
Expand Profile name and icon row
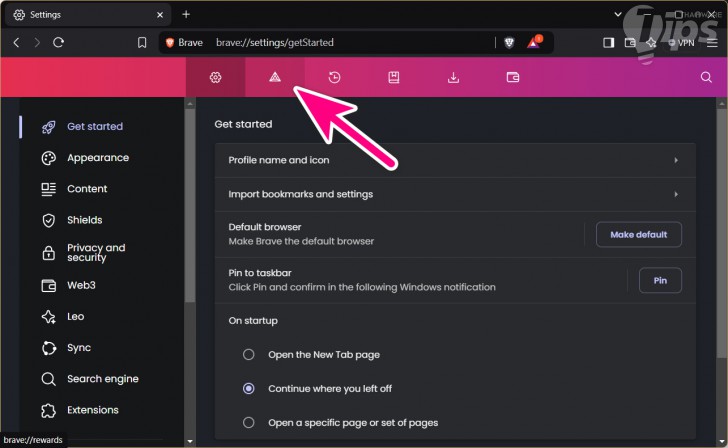click(455, 160)
